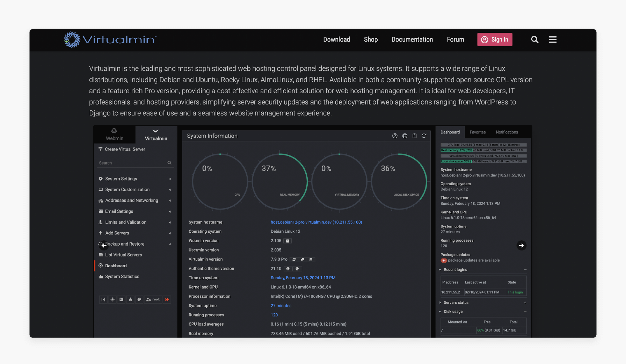Viewport: 626px width, 364px height.
Task: Click the lifebuoy support icon in System Information
Action: tap(405, 136)
